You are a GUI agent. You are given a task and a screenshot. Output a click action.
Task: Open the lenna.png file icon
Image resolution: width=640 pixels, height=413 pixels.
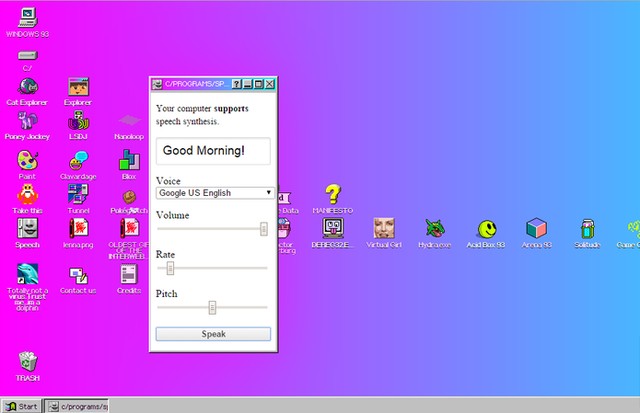[x=78, y=228]
